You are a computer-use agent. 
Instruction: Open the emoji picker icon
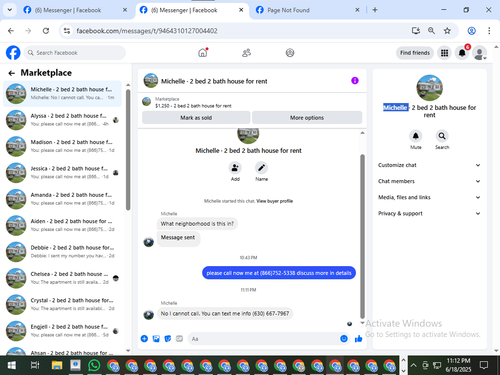[x=344, y=339]
